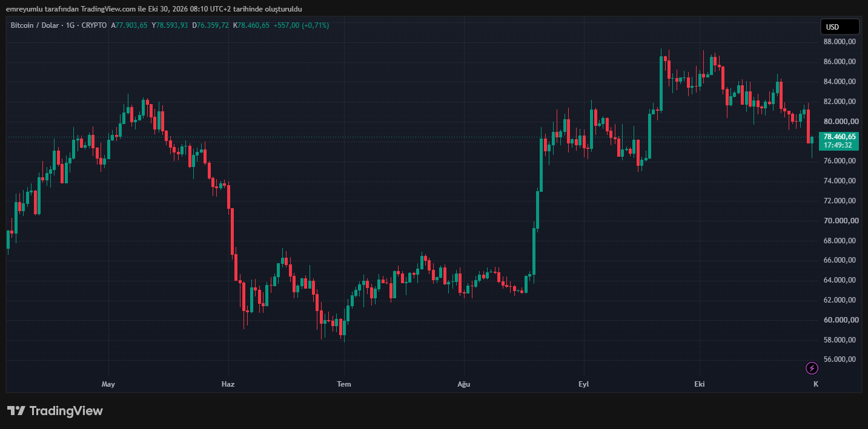Open the USD currency selector
Screen dimensions: 868x429
[x=840, y=27]
